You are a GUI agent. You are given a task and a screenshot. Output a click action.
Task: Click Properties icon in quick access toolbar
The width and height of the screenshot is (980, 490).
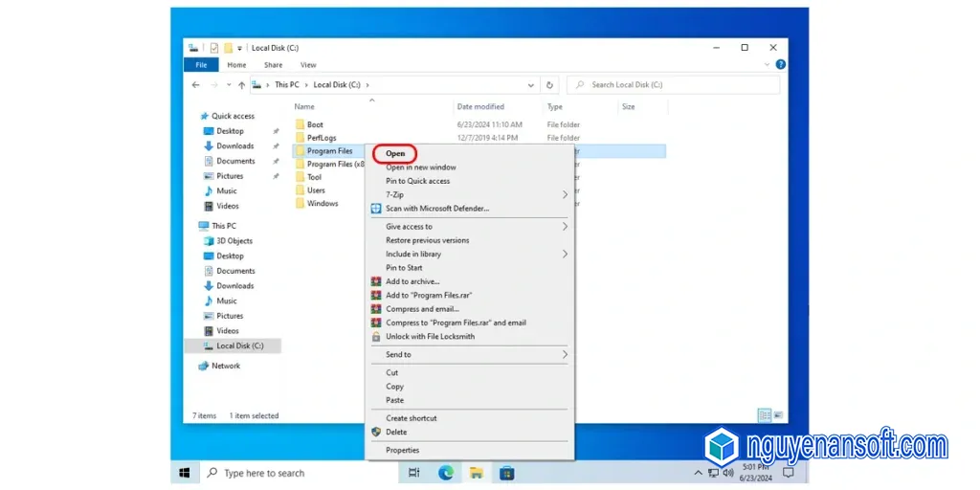coord(214,48)
